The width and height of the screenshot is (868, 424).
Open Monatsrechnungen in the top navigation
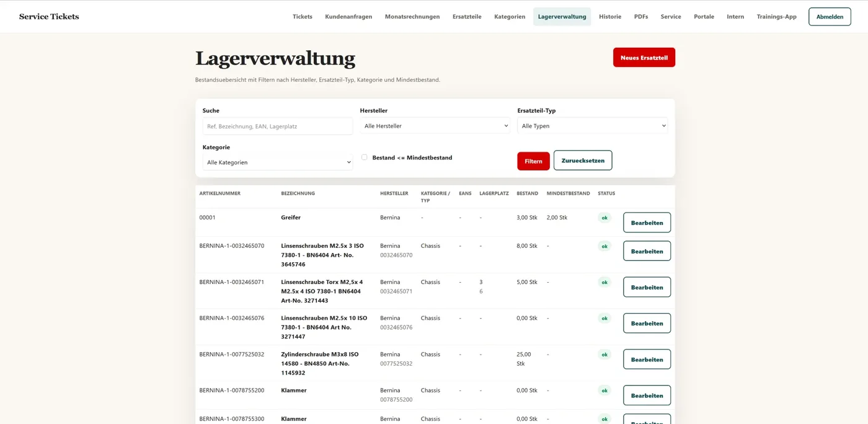tap(412, 17)
